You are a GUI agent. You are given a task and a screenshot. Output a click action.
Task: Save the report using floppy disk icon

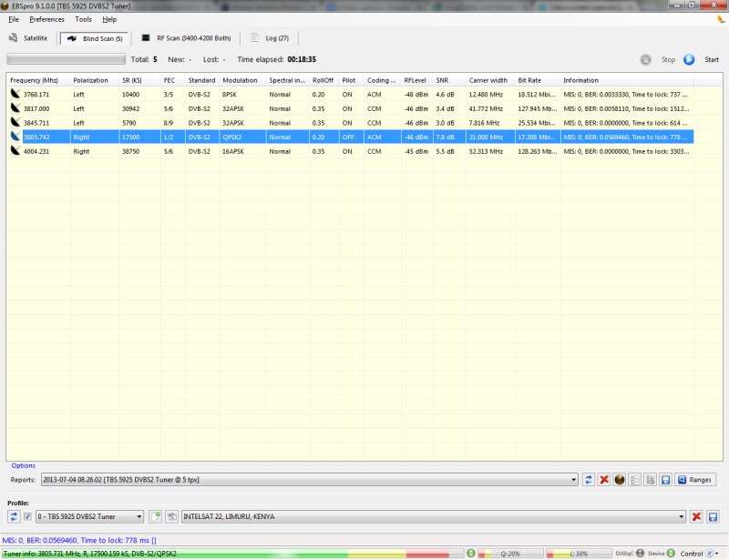pos(666,479)
